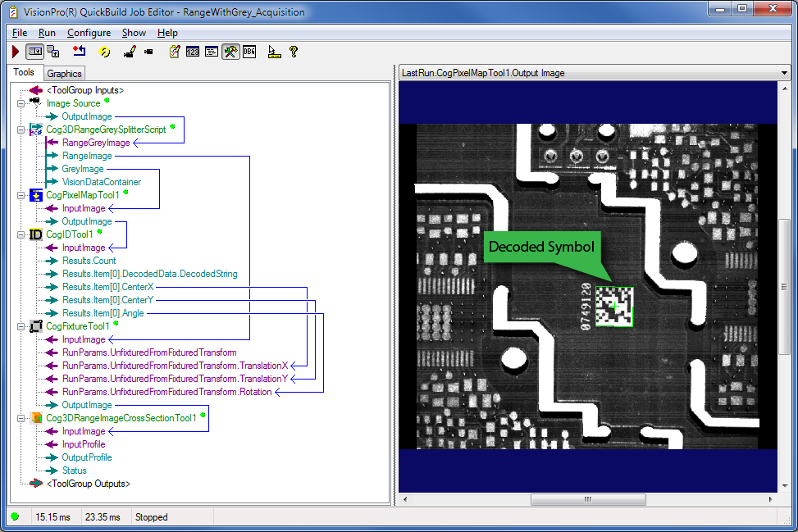Collapse the Image Source tree node

(21, 103)
